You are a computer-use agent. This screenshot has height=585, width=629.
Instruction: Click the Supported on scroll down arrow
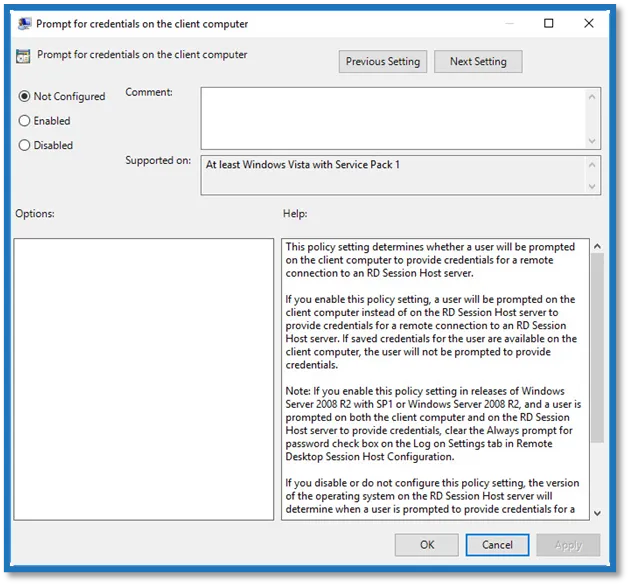[592, 187]
